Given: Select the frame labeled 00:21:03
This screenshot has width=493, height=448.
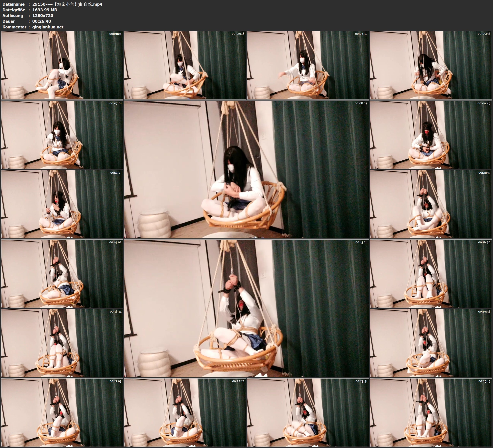Looking at the screenshot, I should click(62, 412).
